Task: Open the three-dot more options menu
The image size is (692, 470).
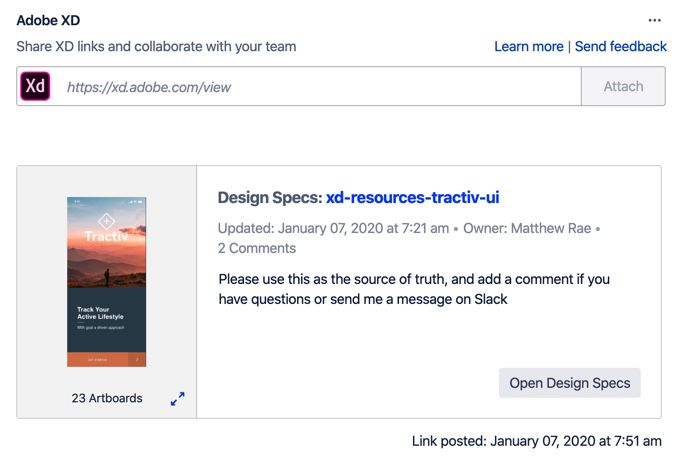Action: tap(654, 20)
